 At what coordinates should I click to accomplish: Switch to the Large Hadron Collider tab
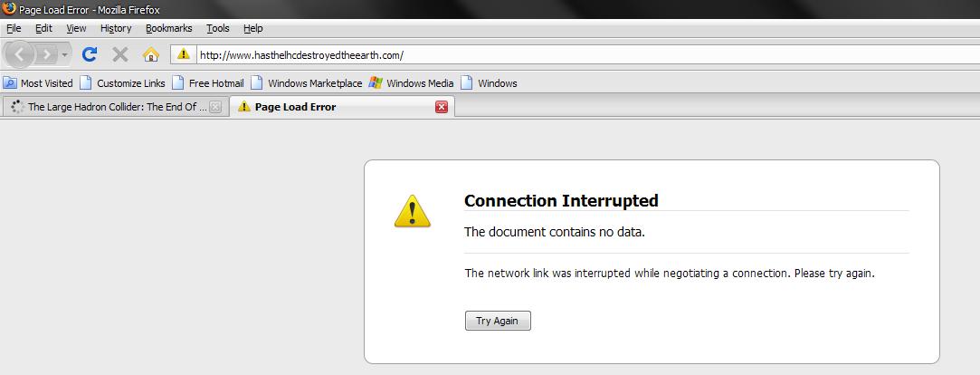109,107
